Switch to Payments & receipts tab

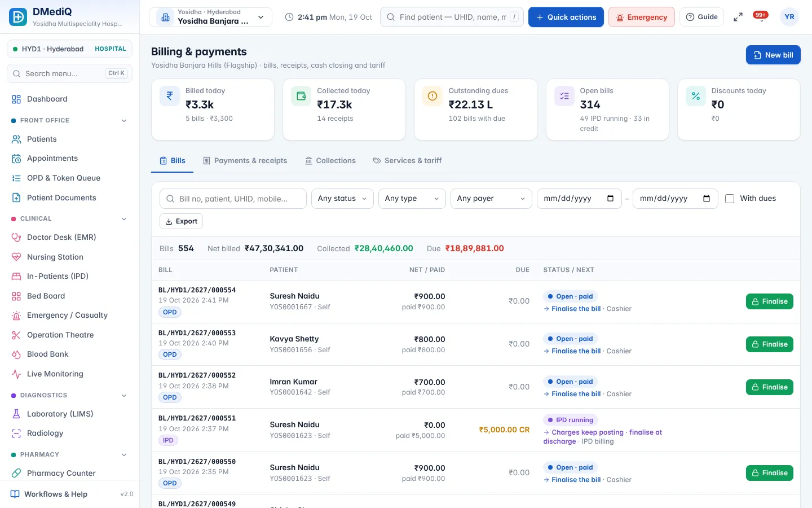tap(245, 161)
